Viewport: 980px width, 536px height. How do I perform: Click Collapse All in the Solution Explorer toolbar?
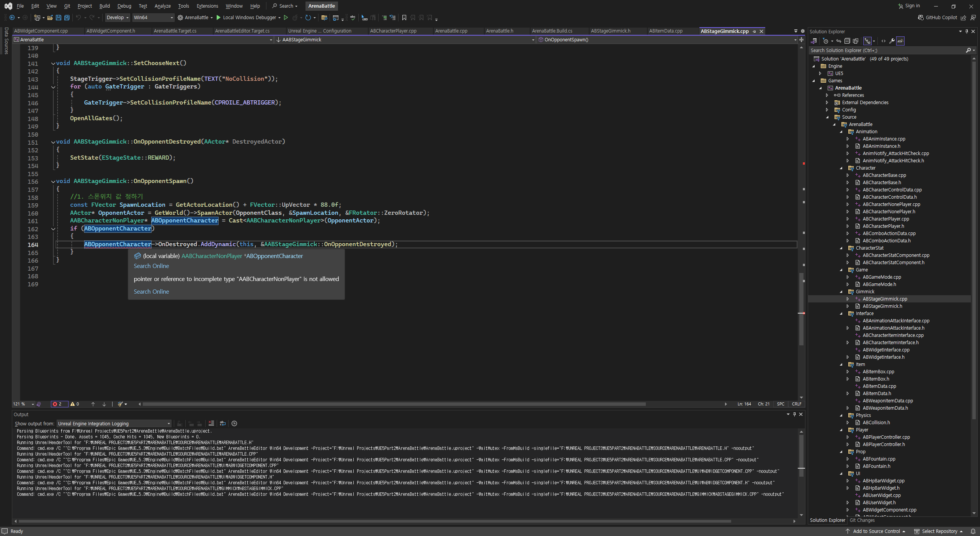(x=847, y=41)
